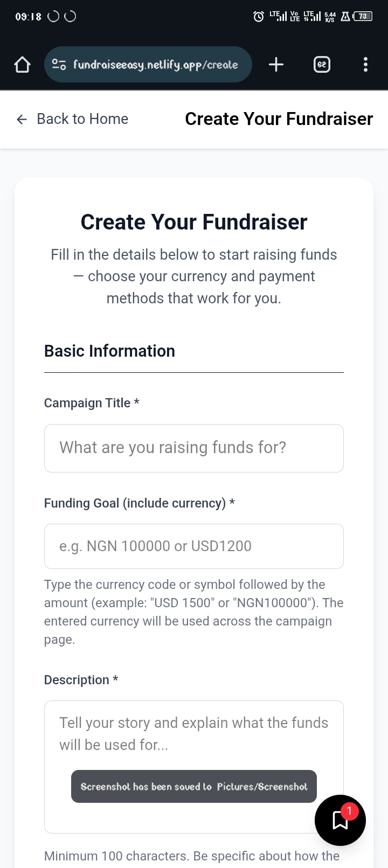This screenshot has height=868, width=388.
Task: Click the Back to Home link
Action: (x=82, y=119)
